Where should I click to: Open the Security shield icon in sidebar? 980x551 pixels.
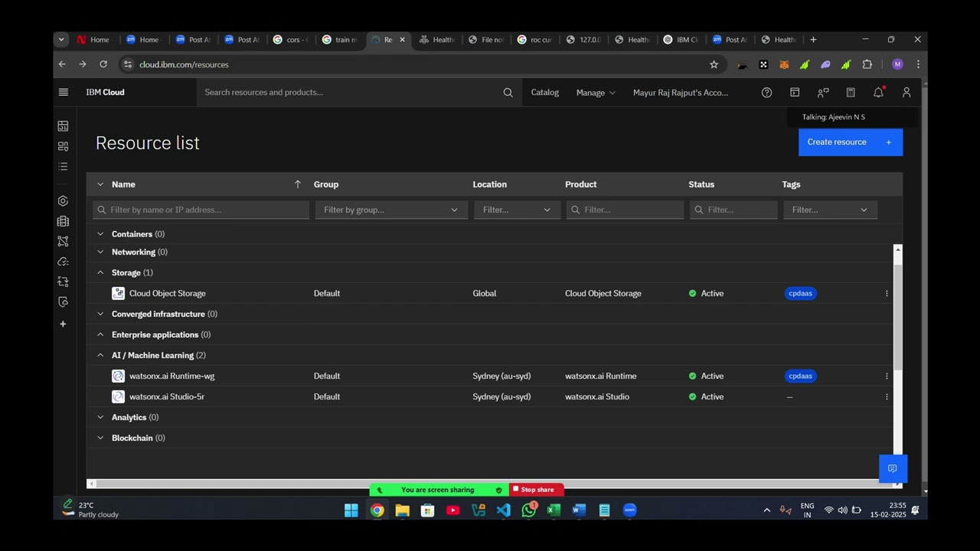(63, 302)
